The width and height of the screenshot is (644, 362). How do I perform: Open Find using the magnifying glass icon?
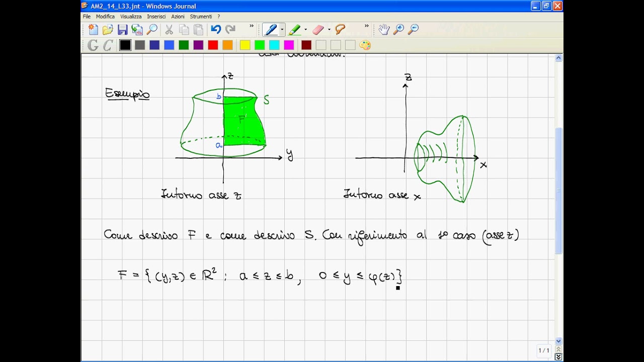[x=151, y=30]
